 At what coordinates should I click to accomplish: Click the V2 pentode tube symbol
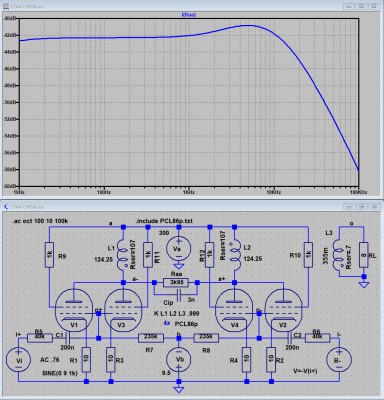(x=284, y=310)
